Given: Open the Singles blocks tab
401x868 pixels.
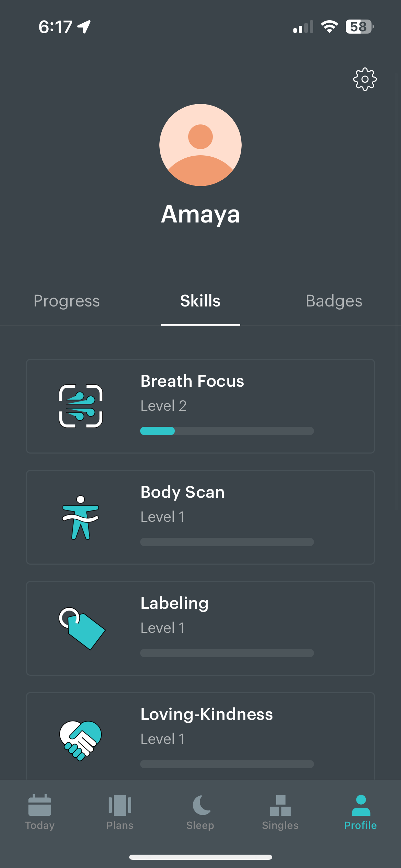Looking at the screenshot, I should (x=280, y=812).
